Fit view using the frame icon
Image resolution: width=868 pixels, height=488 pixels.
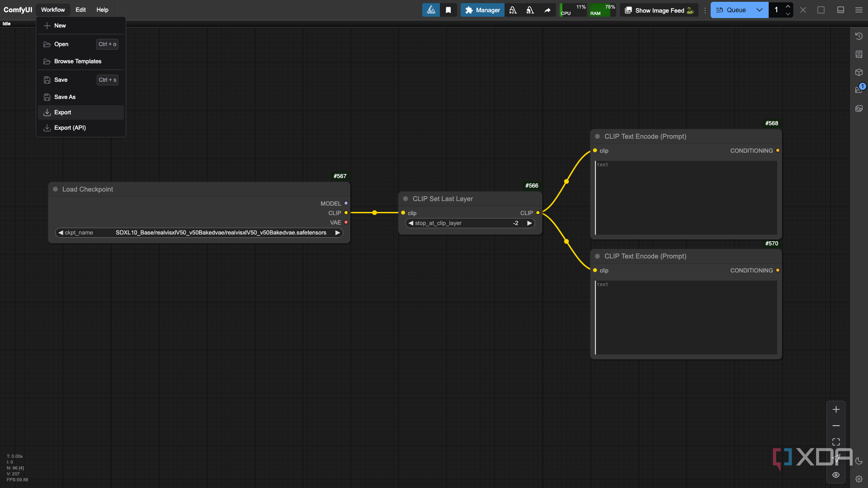click(836, 442)
